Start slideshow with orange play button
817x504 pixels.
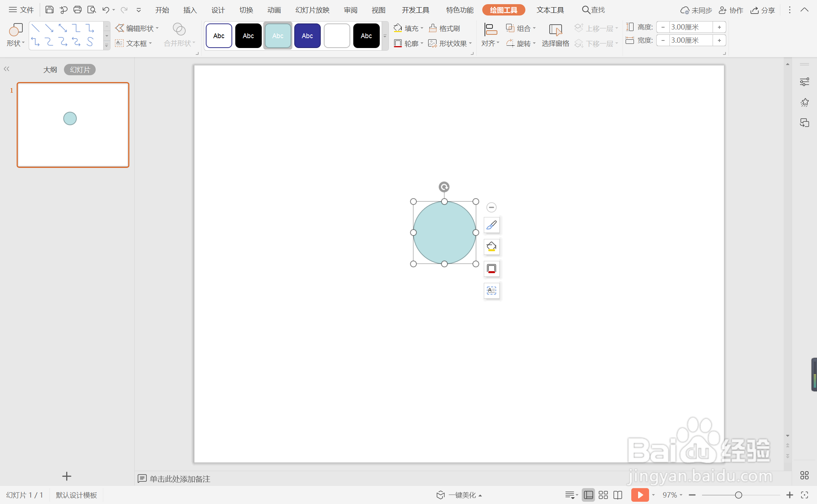point(640,495)
